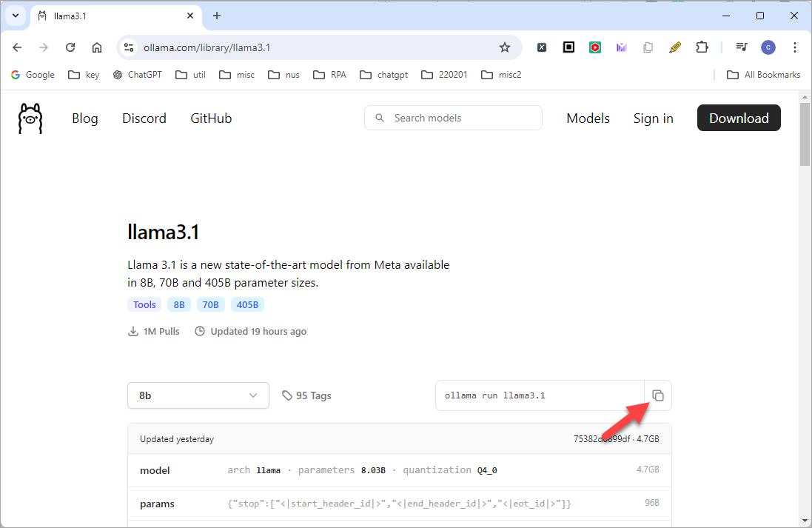The height and width of the screenshot is (528, 812).
Task: Click the scrollbar down arrow
Action: point(805,521)
